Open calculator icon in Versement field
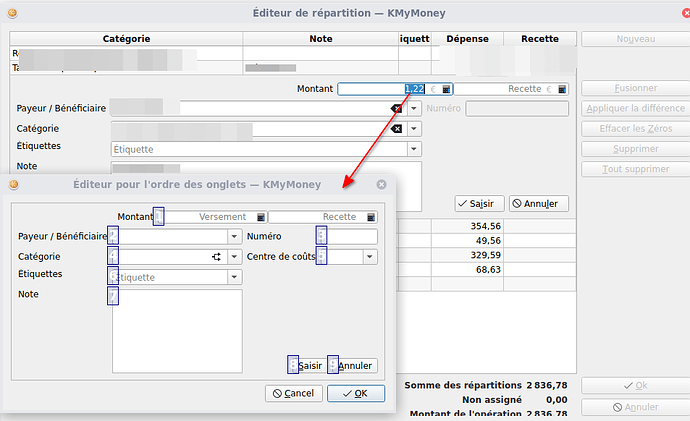 pyautogui.click(x=261, y=217)
